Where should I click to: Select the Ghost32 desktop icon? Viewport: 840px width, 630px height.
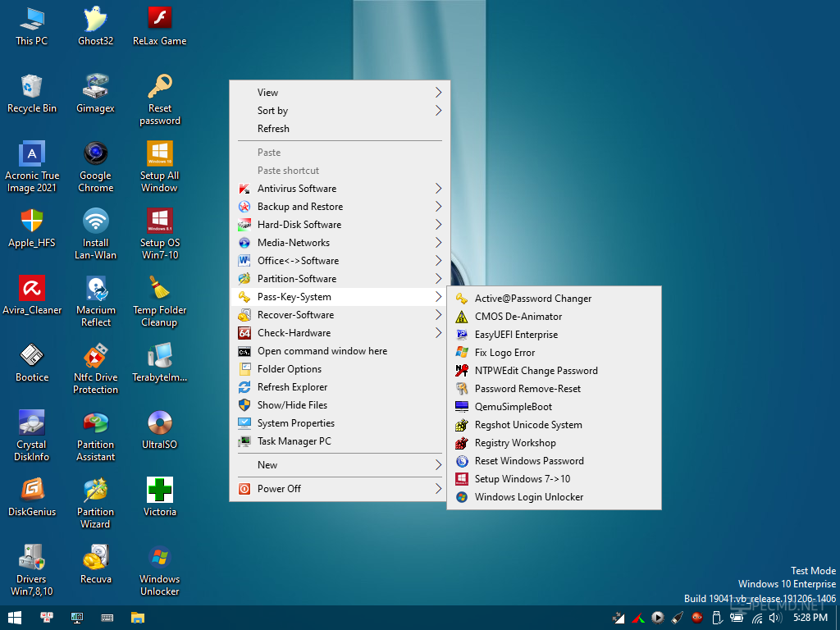(x=95, y=25)
